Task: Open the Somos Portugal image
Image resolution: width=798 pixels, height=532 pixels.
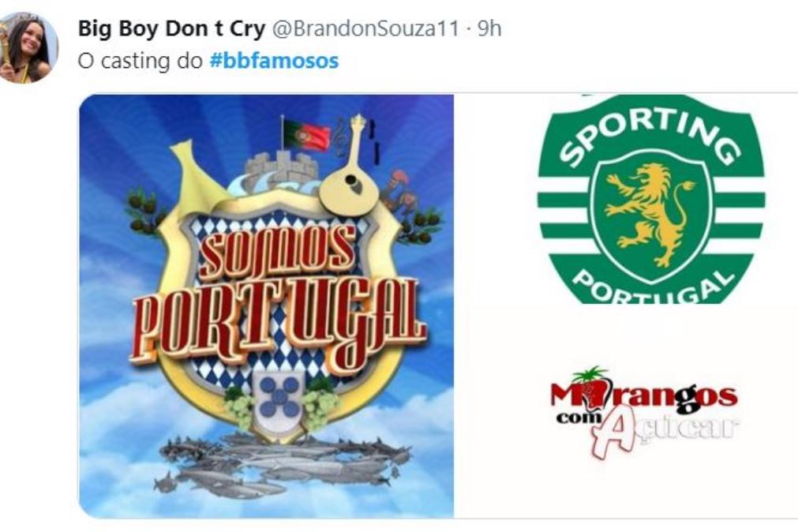Action: pos(266,306)
